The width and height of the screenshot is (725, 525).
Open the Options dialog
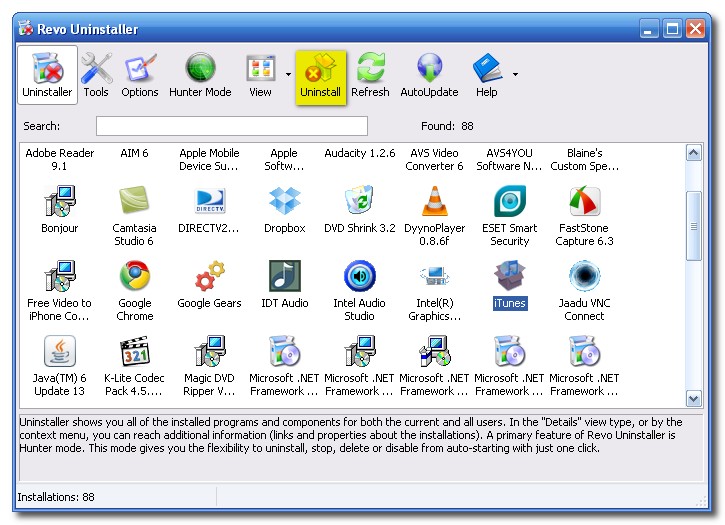[x=140, y=75]
